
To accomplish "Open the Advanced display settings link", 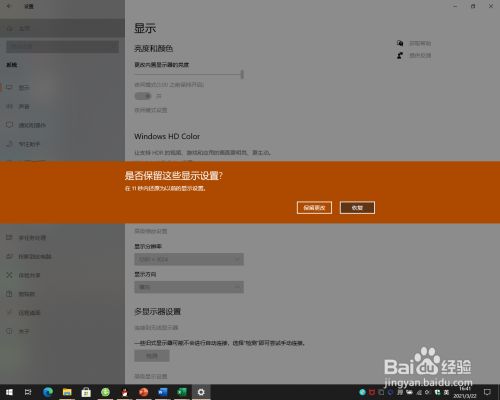I will pyautogui.click(x=151, y=376).
